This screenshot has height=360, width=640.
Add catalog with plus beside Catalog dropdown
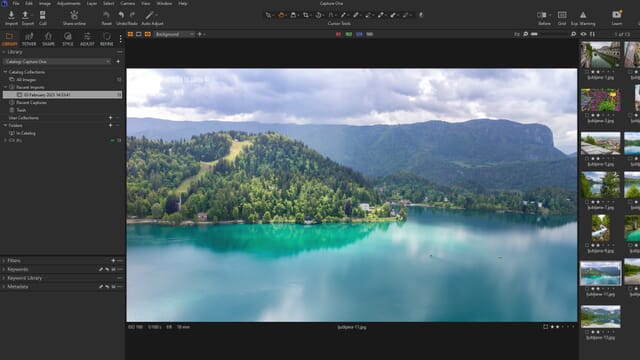pyautogui.click(x=118, y=62)
